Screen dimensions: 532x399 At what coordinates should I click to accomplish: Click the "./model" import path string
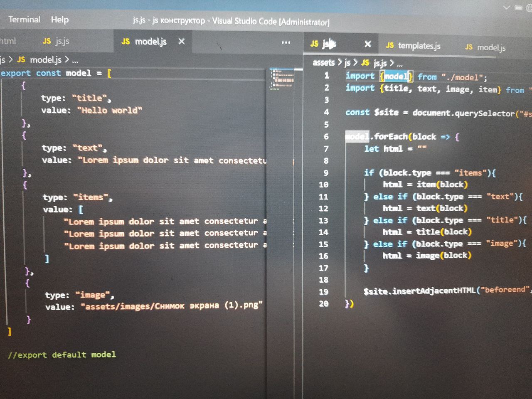[462, 77]
